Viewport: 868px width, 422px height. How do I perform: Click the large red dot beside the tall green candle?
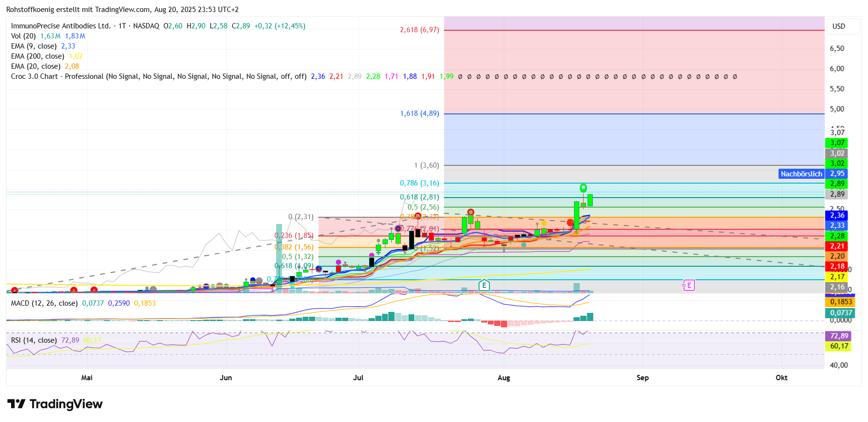tap(570, 223)
